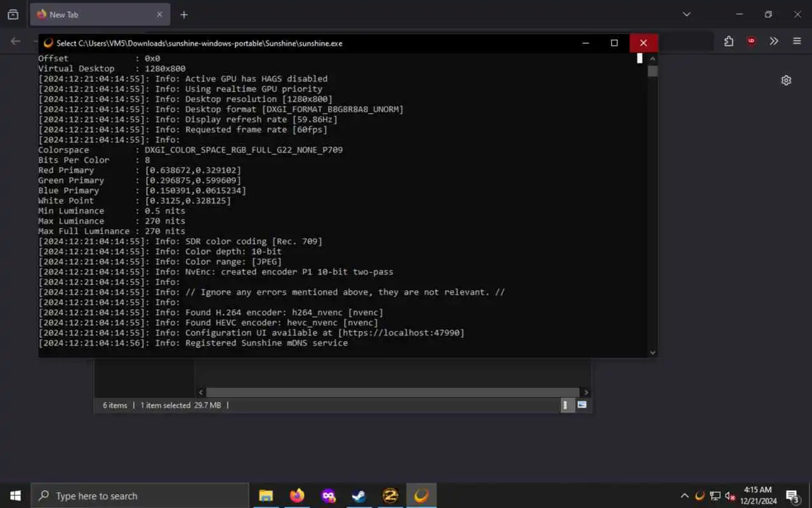The height and width of the screenshot is (508, 812).
Task: Open File Explorer from the taskbar
Action: click(x=266, y=496)
